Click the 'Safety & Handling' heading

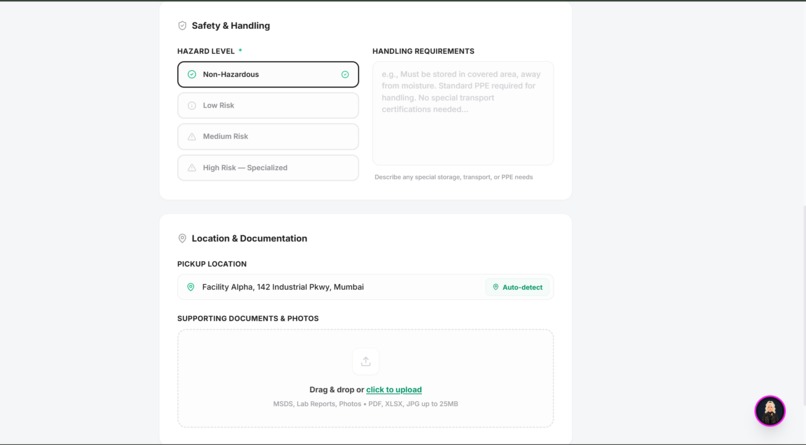click(230, 26)
